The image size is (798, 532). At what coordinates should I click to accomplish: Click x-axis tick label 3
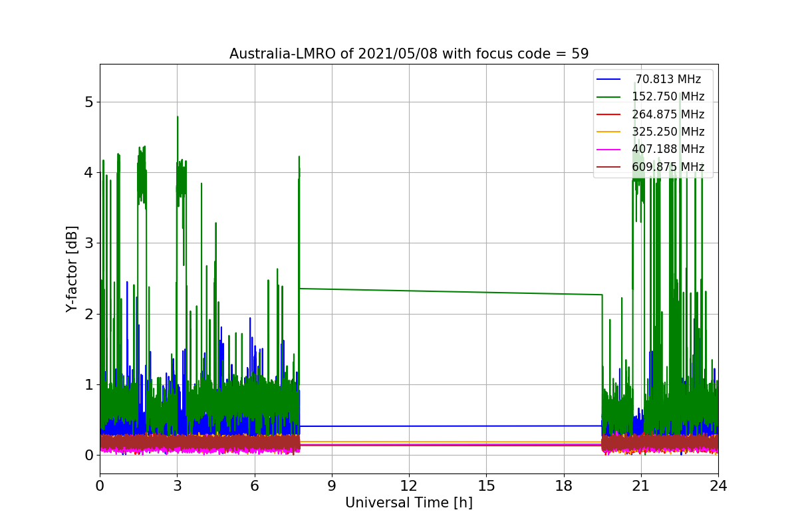pyautogui.click(x=177, y=485)
